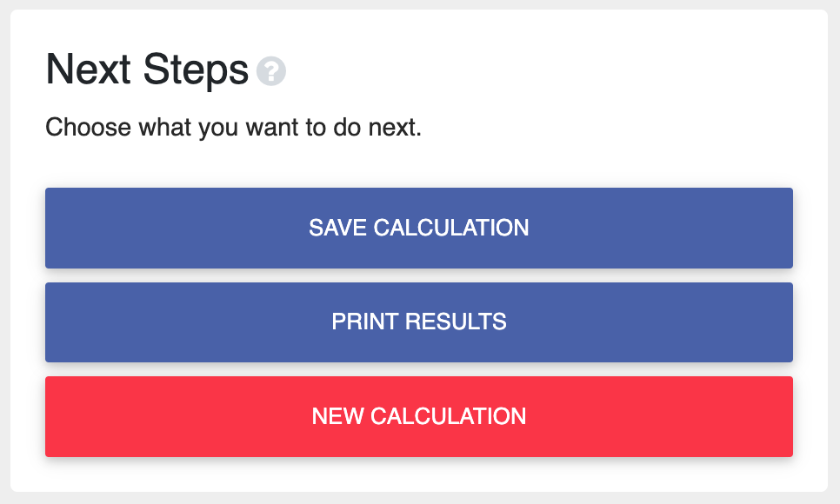This screenshot has width=840, height=504.
Task: Choose the first blue button, Save Calculation
Action: click(419, 228)
